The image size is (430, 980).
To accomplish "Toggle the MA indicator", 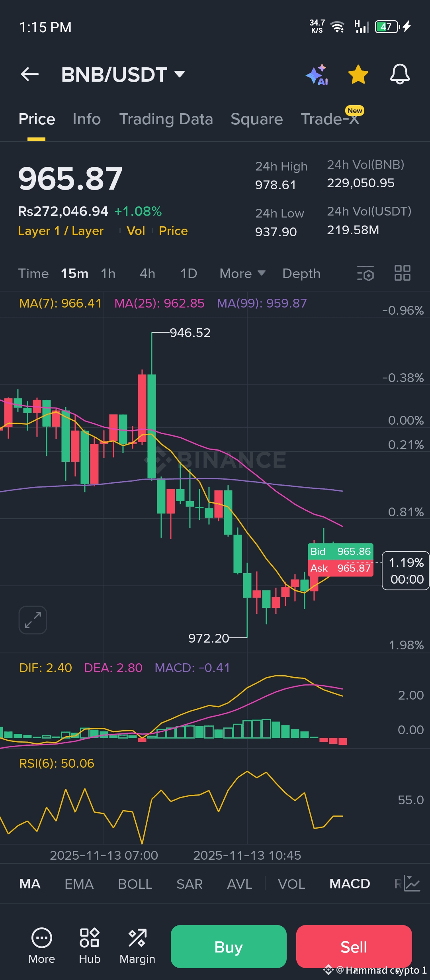I will 30,884.
